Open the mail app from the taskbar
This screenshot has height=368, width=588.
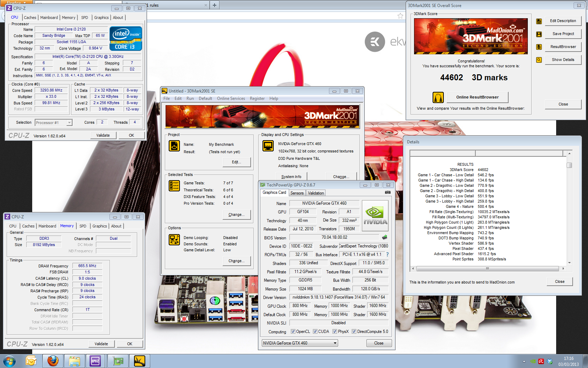point(31,361)
